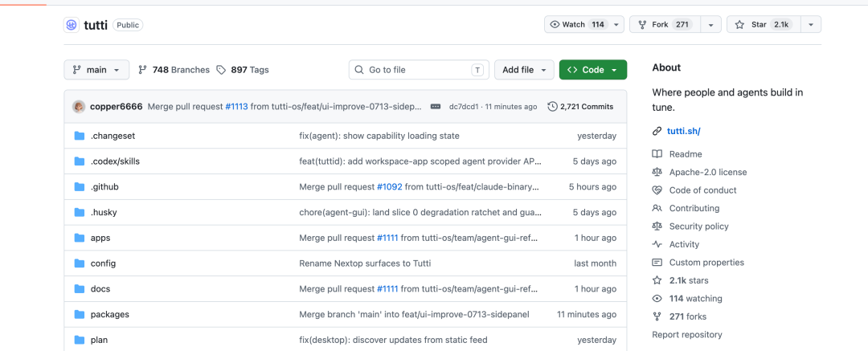Open pull request #1113 in latest commit
Viewport: 868px width, 351px height.
[236, 106]
